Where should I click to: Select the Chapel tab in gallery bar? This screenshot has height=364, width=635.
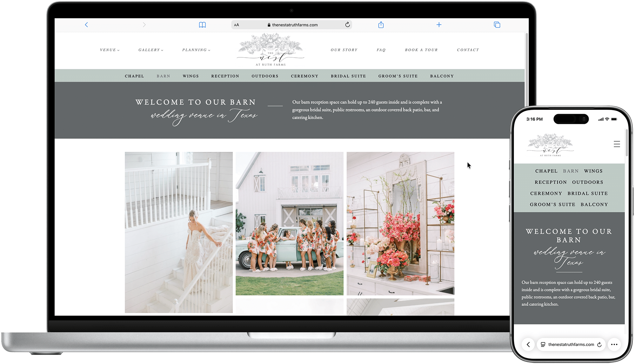click(x=134, y=76)
